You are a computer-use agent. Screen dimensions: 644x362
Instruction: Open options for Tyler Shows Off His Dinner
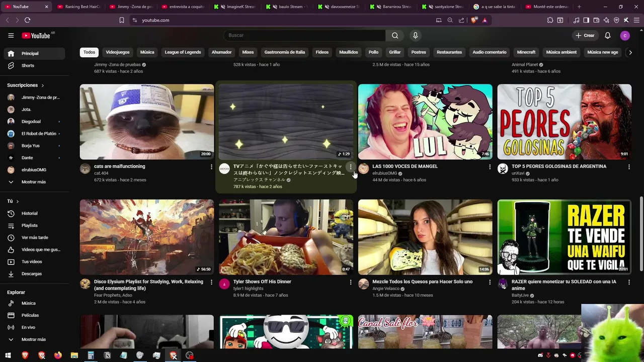pyautogui.click(x=351, y=283)
